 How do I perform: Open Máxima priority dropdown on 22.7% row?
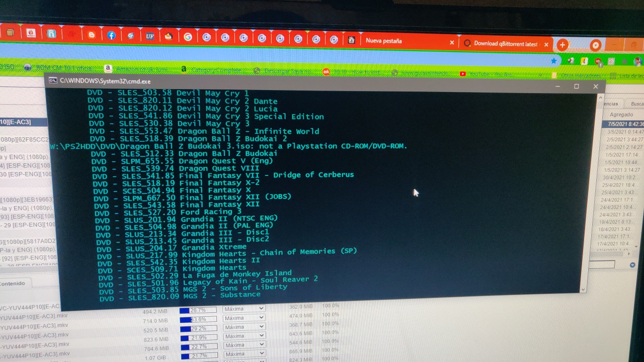coord(244,345)
